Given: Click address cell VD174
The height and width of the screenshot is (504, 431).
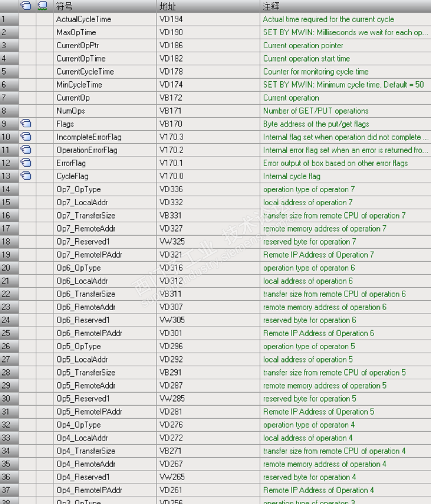Looking at the screenshot, I should [209, 84].
